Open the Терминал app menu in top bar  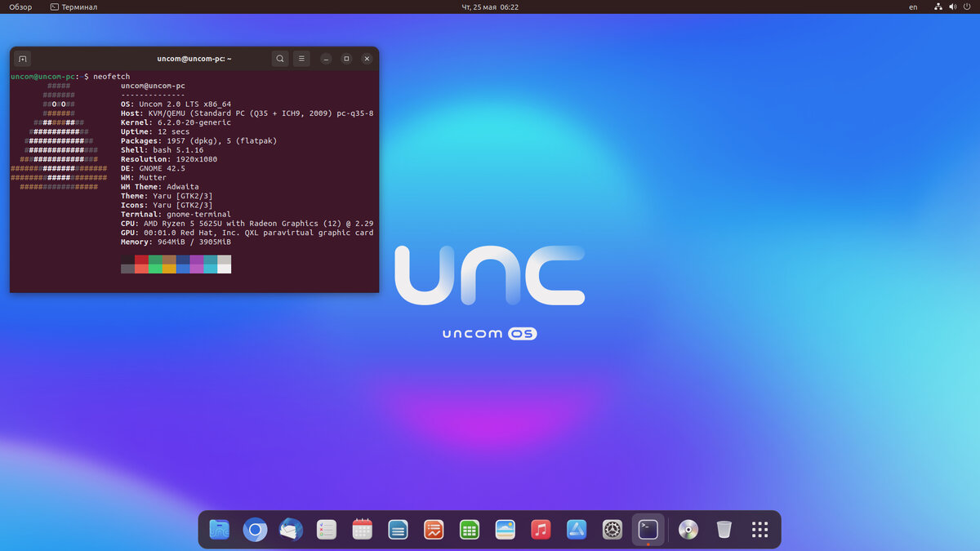pos(73,7)
